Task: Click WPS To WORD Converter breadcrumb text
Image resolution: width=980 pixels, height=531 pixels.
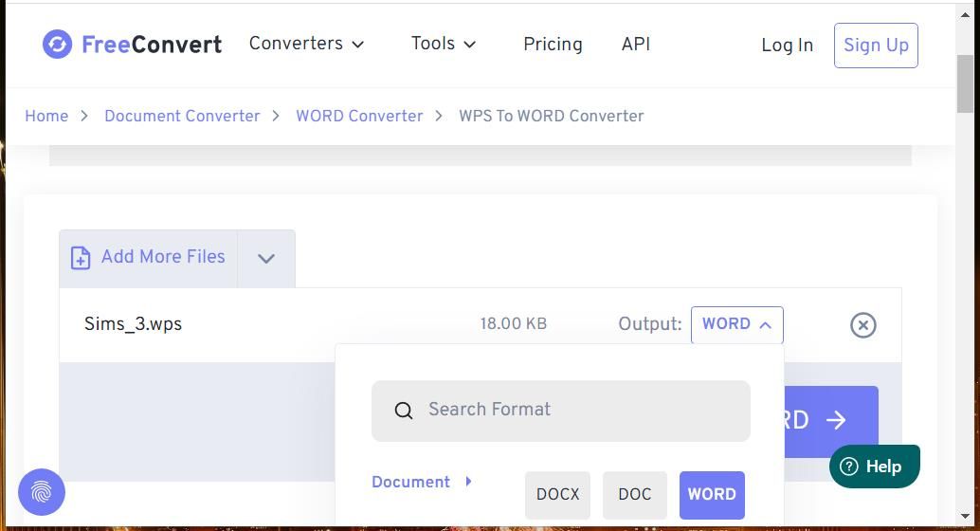Action: click(x=552, y=116)
